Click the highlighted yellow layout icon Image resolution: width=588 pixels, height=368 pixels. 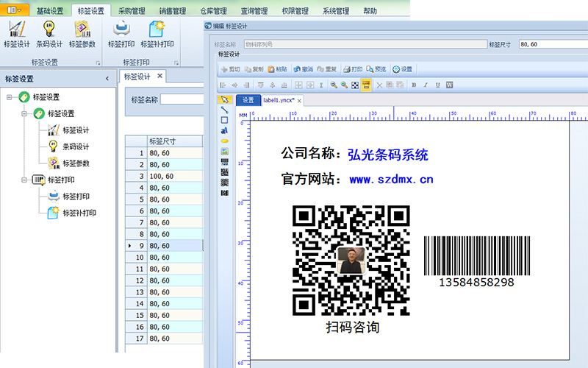(366, 85)
